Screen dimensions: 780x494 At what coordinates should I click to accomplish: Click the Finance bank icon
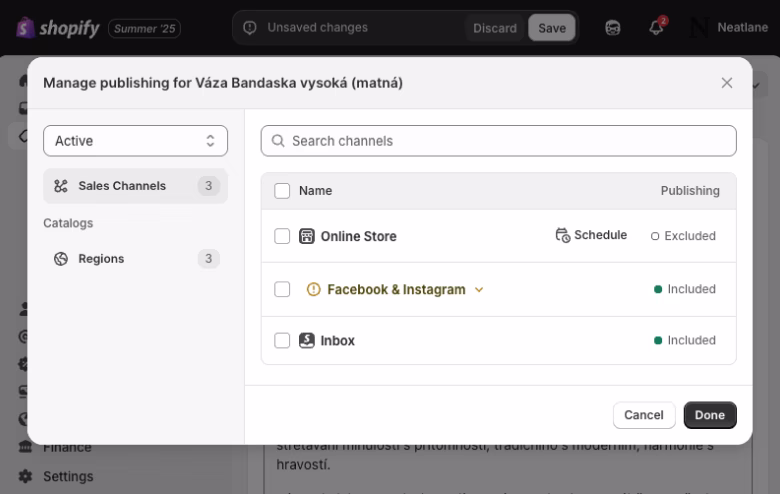click(x=25, y=447)
